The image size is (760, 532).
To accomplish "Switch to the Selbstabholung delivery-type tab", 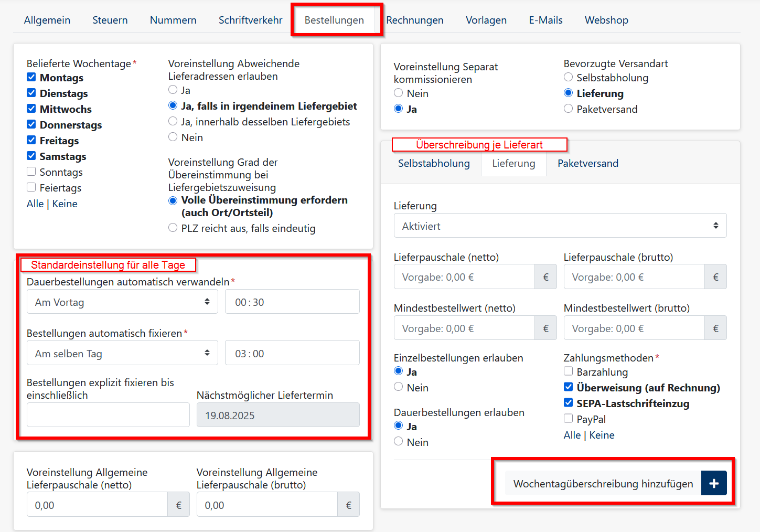I will tap(434, 163).
